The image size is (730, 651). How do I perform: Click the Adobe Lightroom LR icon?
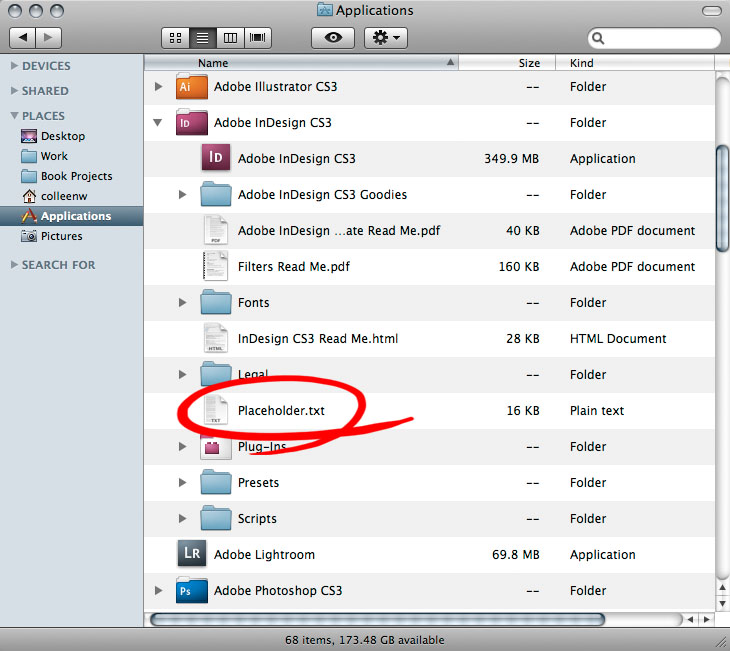point(192,553)
